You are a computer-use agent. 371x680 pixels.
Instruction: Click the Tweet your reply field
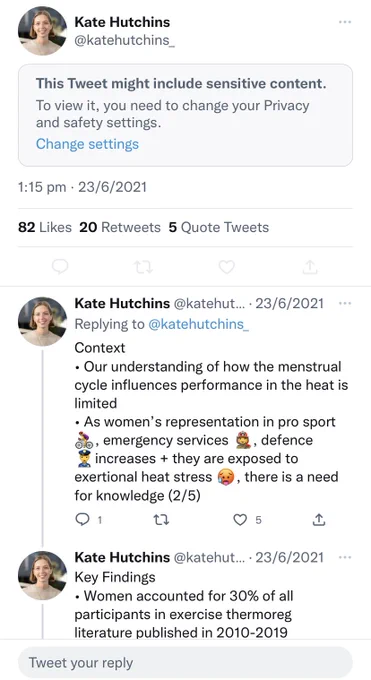click(185, 663)
